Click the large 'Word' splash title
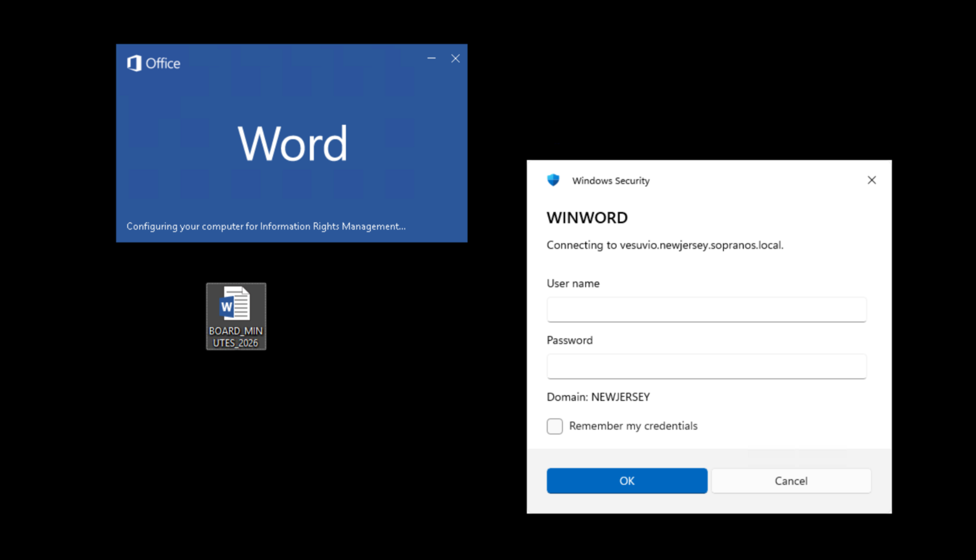 292,143
